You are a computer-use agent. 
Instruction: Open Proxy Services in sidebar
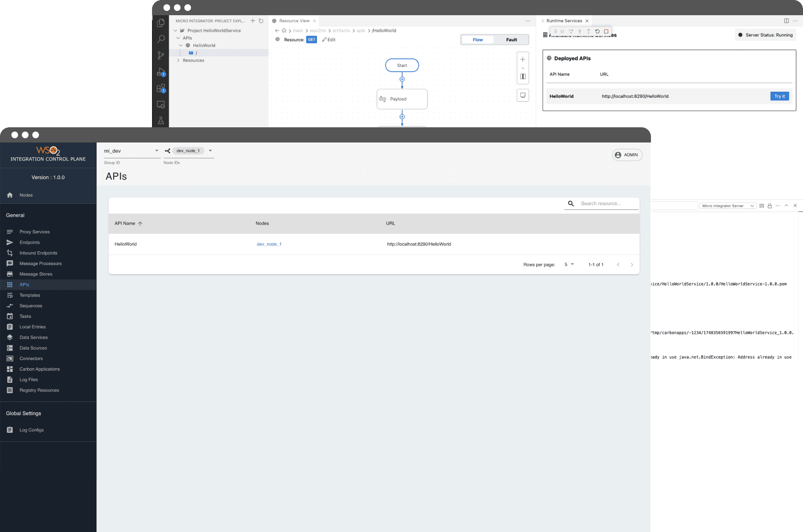34,232
